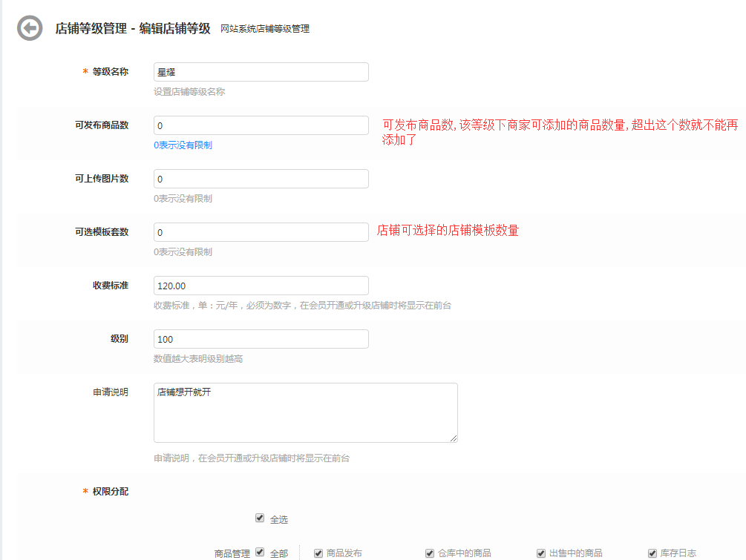Click inside the 申请说明 text area
The height and width of the screenshot is (560, 746).
tap(305, 412)
